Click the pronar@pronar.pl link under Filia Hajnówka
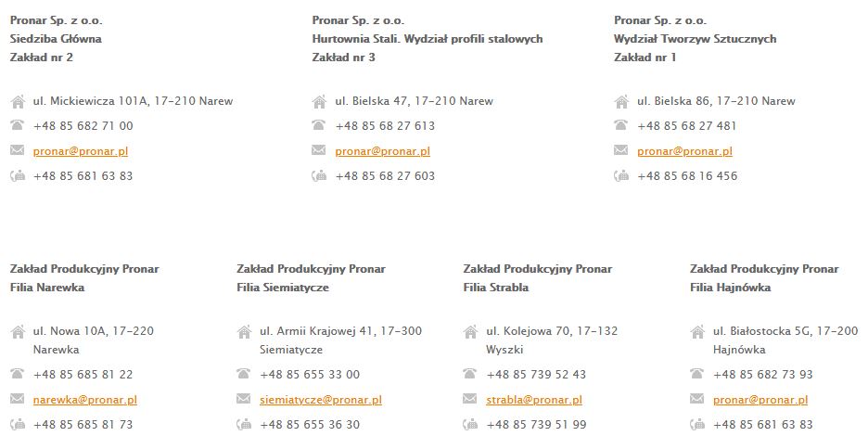This screenshot has height=436, width=868. [760, 400]
